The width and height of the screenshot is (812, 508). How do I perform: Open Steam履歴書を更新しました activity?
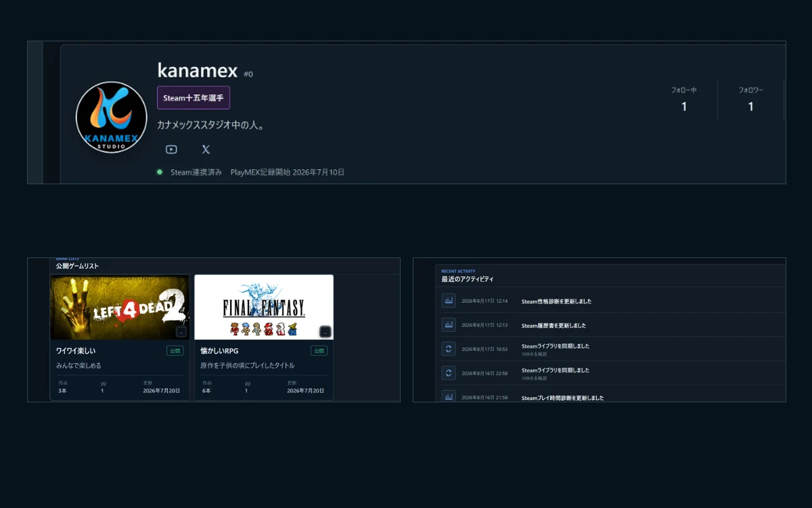coord(554,325)
